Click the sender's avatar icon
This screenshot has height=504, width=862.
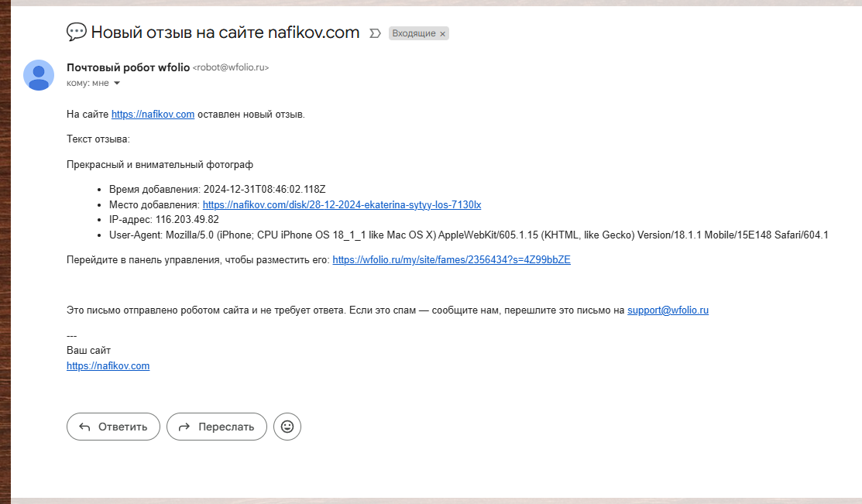point(39,75)
